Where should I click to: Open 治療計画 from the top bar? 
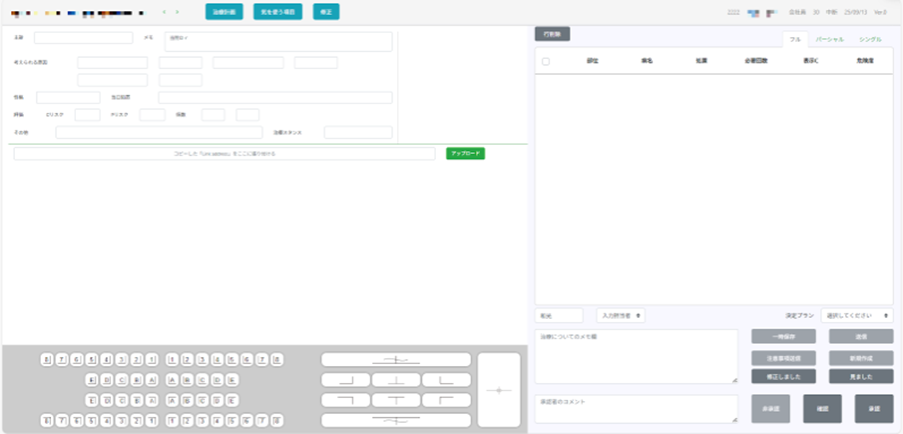(224, 12)
